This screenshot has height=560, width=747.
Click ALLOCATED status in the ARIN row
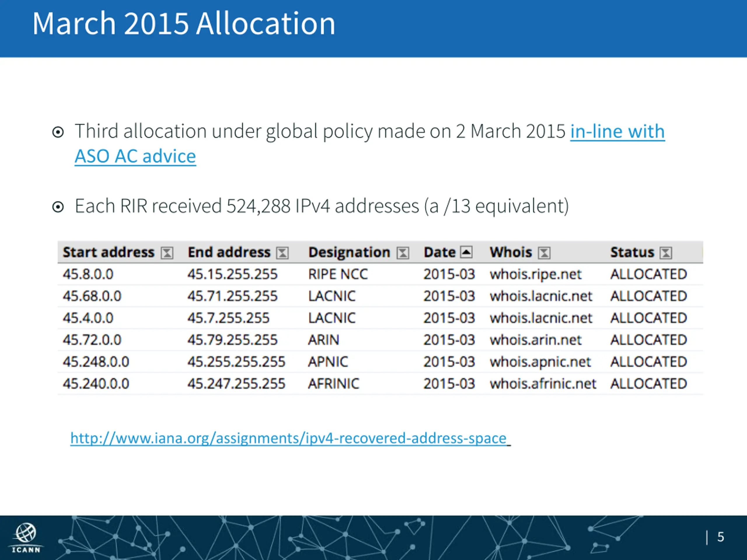click(649, 340)
